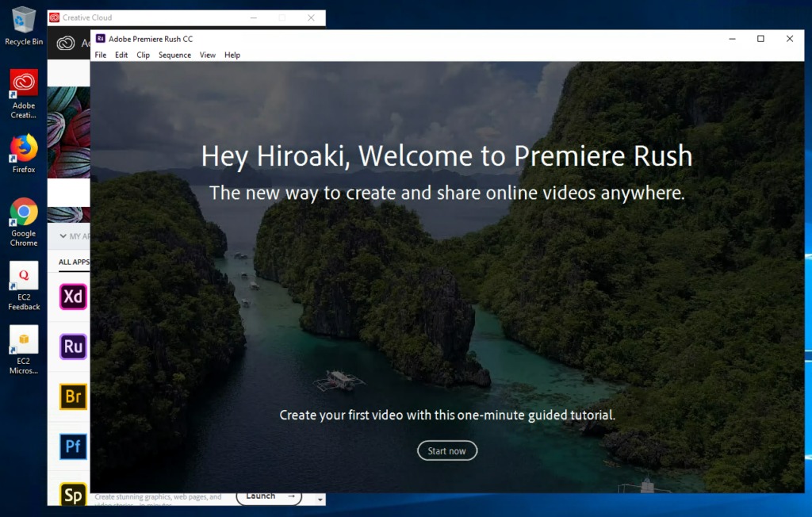Viewport: 812px width, 517px height.
Task: Close the Adobe Premiere Rush CC window
Action: (x=790, y=39)
